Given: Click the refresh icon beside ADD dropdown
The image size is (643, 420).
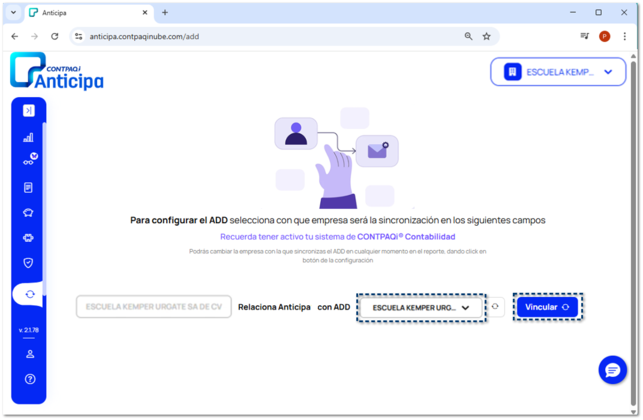Looking at the screenshot, I should (x=495, y=306).
